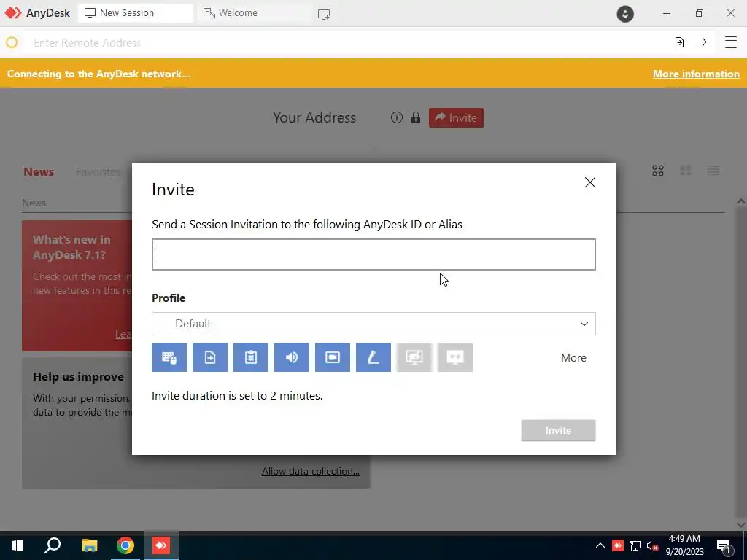Click the lock security icon

pos(415,117)
